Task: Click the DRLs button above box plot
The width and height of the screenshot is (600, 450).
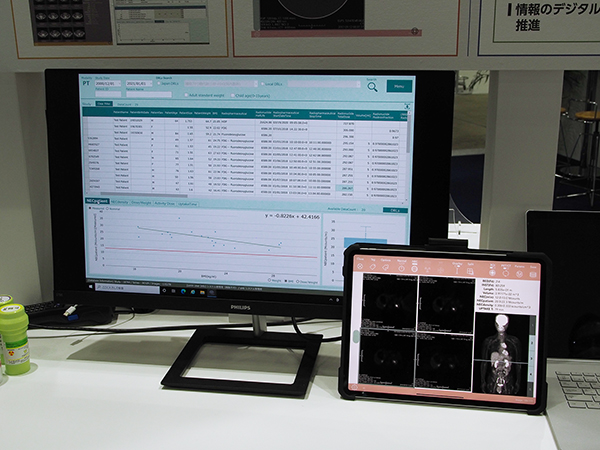Action: pos(394,211)
